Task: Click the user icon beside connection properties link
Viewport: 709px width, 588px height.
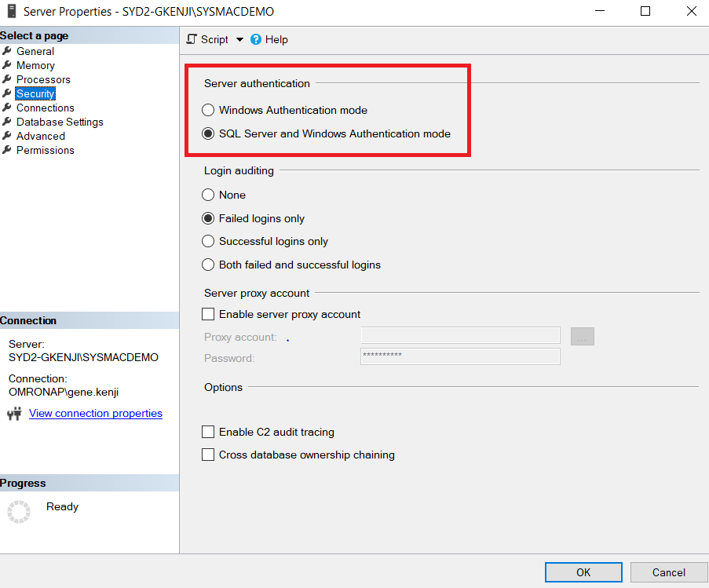Action: click(x=15, y=413)
